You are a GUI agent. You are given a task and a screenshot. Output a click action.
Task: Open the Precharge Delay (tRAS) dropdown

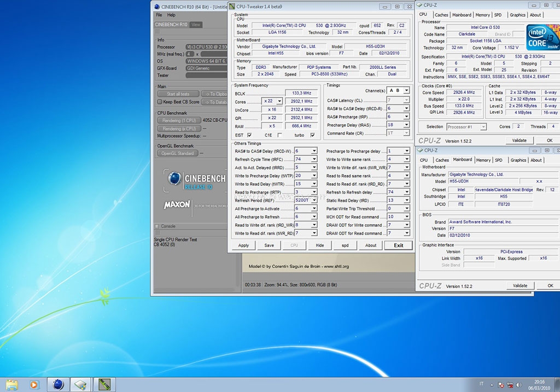(406, 125)
